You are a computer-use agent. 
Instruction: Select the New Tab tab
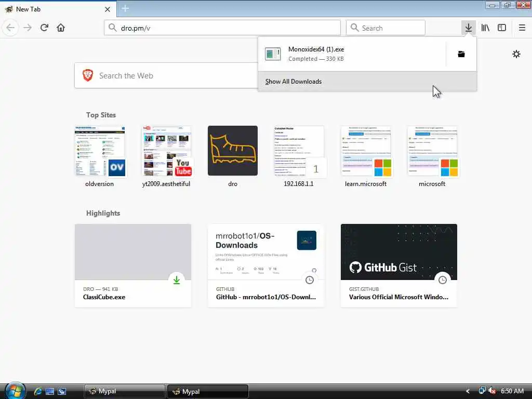tap(58, 9)
